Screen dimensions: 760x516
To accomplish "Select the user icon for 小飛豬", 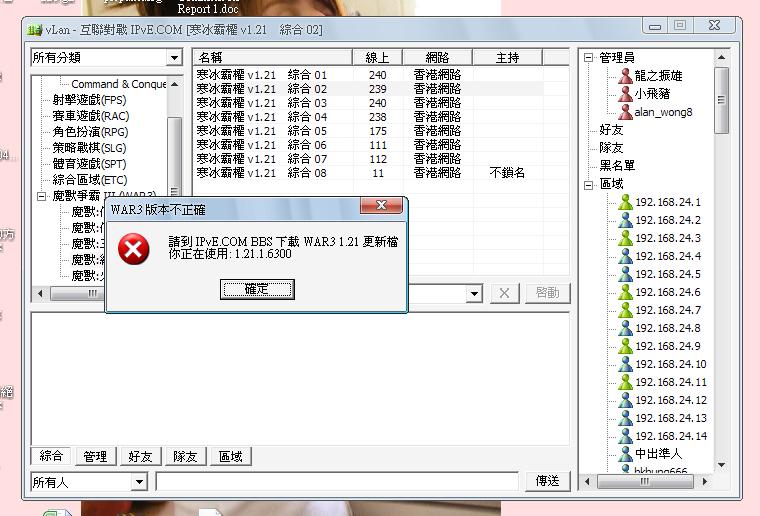I will pos(625,94).
